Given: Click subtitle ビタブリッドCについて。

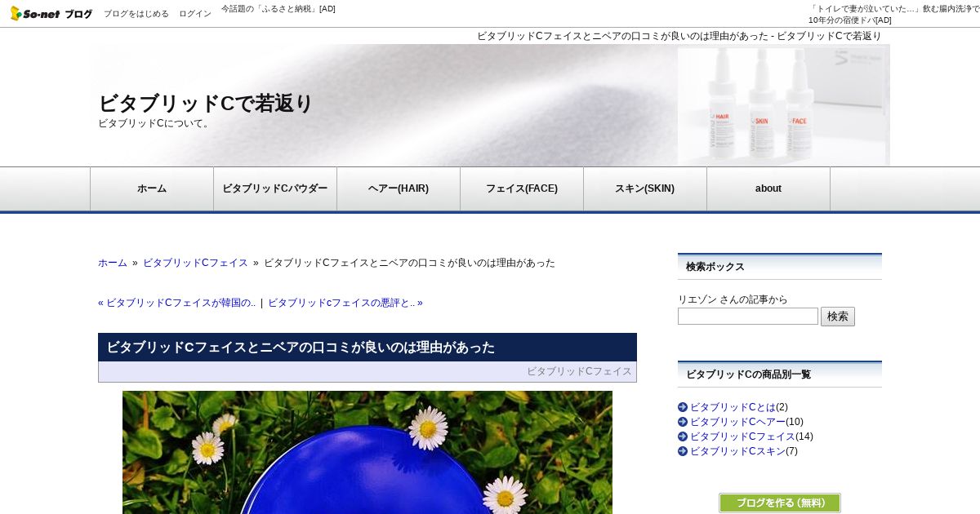Looking at the screenshot, I should [155, 123].
